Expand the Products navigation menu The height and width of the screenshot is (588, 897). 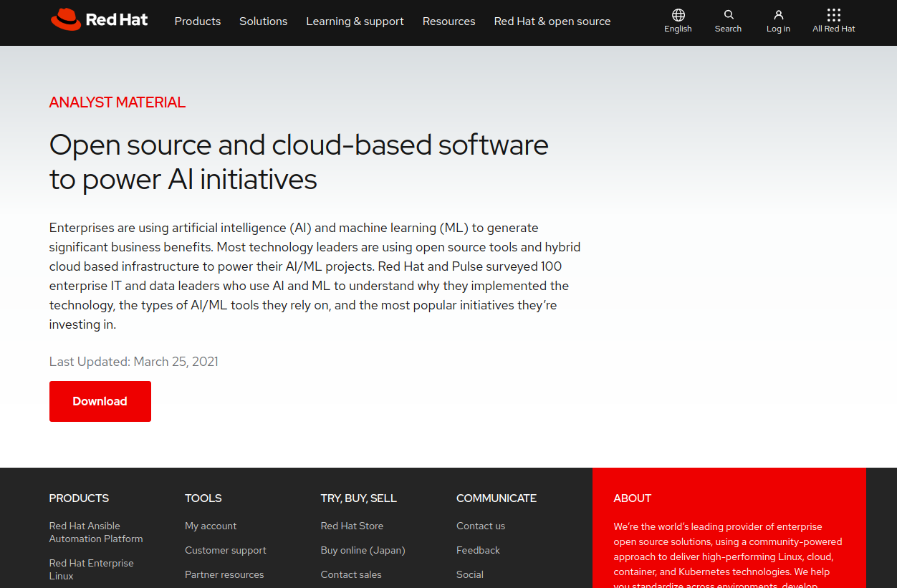(x=198, y=21)
